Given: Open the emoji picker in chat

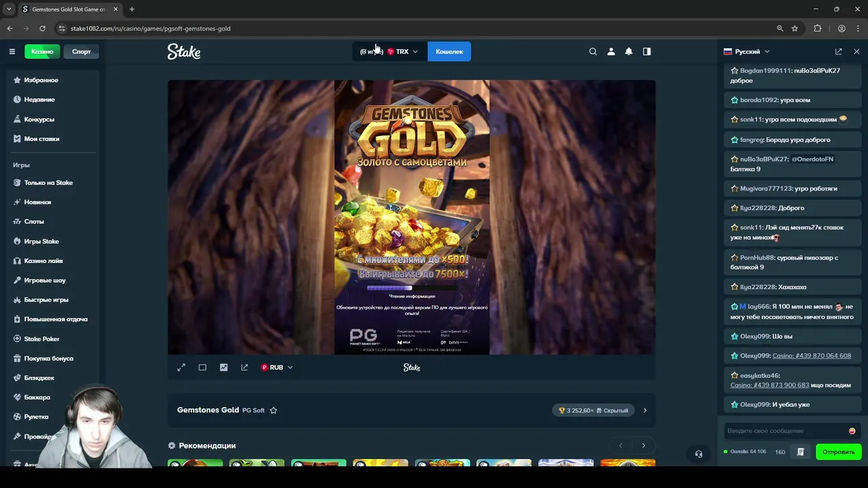Looking at the screenshot, I should 852,431.
